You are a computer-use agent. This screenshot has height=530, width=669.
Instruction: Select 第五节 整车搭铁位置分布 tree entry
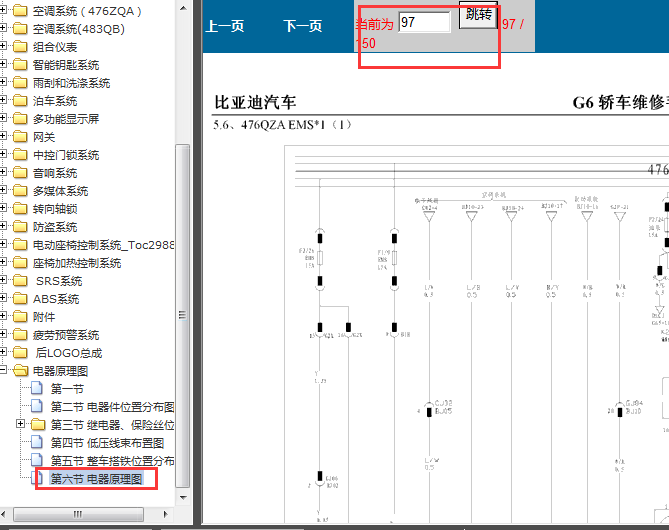(113, 461)
